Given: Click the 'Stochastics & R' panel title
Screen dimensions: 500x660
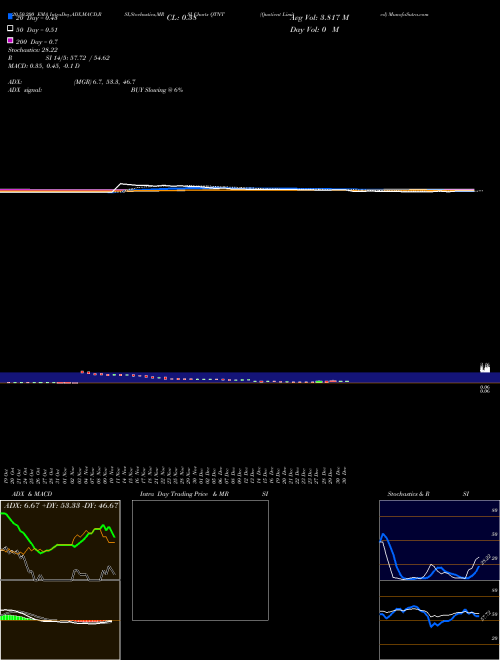Looking at the screenshot, I should (x=409, y=494).
